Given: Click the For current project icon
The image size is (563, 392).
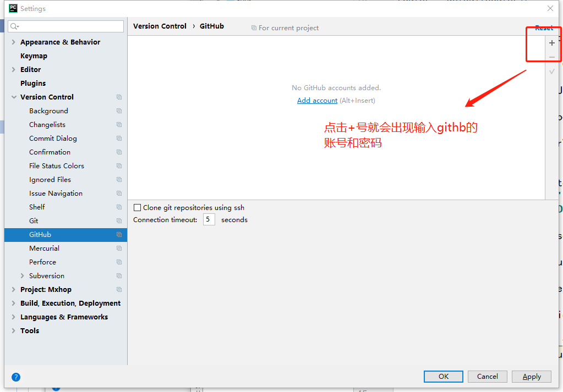Looking at the screenshot, I should click(254, 28).
